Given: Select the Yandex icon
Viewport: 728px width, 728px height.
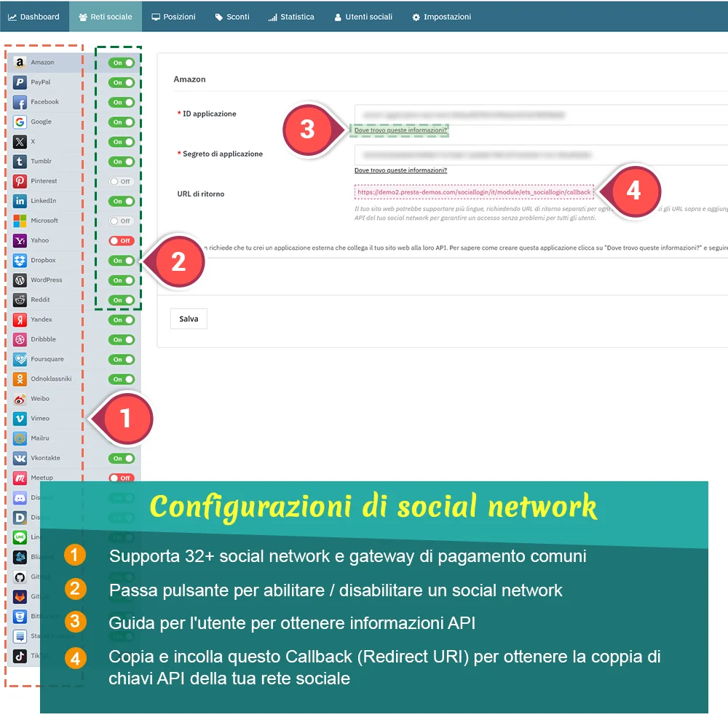Looking at the screenshot, I should click(x=20, y=320).
